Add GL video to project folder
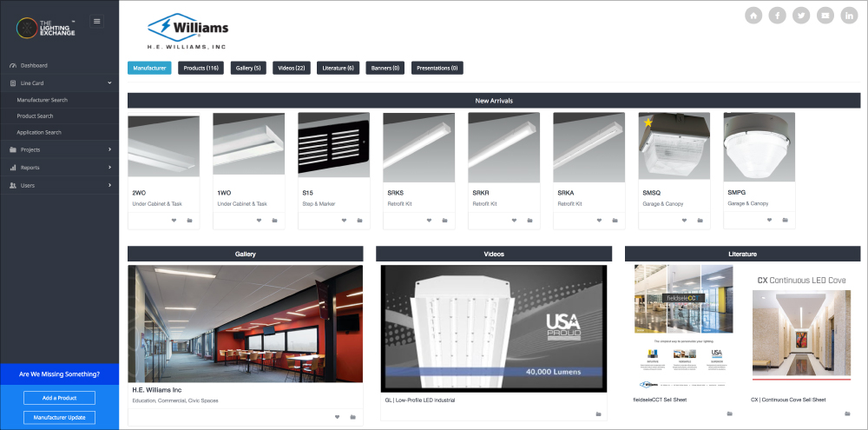This screenshot has height=430, width=868. click(x=598, y=414)
